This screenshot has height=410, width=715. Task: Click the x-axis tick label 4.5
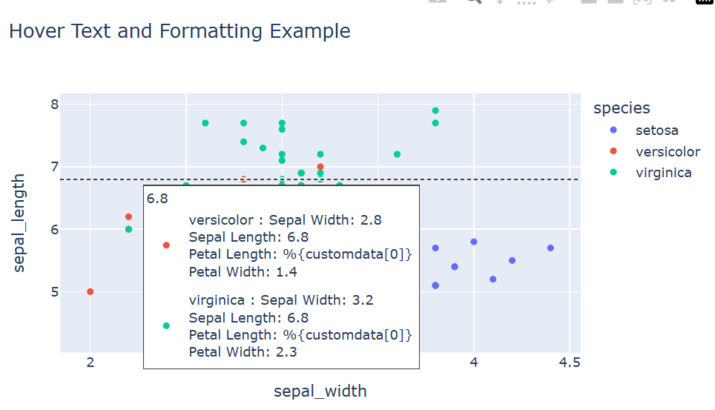click(x=569, y=362)
